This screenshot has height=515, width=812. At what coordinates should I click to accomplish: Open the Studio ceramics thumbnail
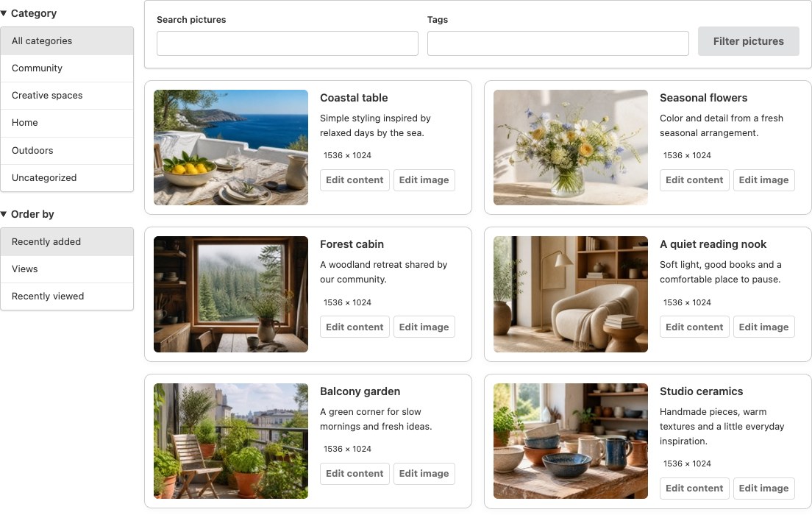click(x=571, y=441)
